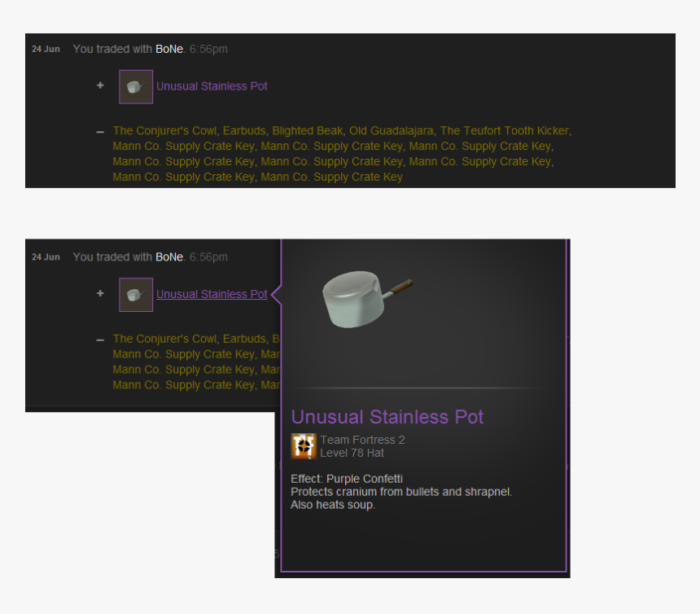Image resolution: width=700 pixels, height=614 pixels.
Task: Click the Team Fortress 2 game icon
Action: (x=304, y=446)
